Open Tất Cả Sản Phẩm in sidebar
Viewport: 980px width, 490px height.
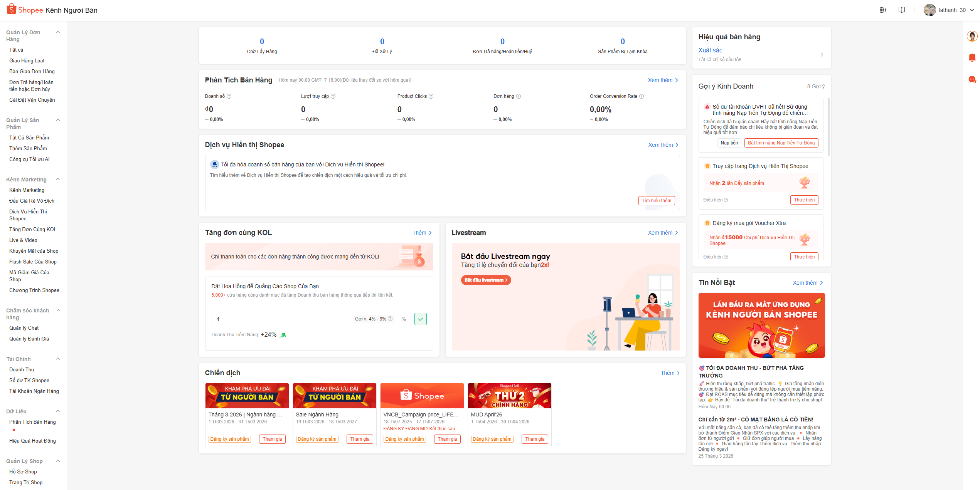coord(29,138)
